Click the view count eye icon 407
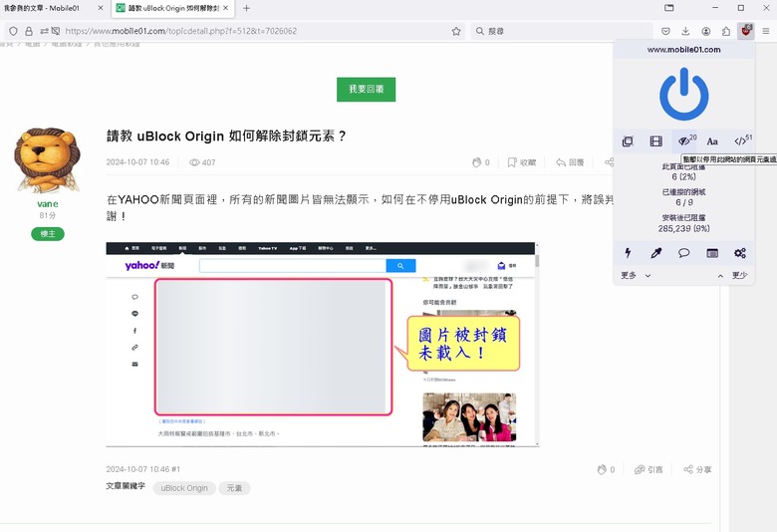The image size is (777, 532). 194,162
